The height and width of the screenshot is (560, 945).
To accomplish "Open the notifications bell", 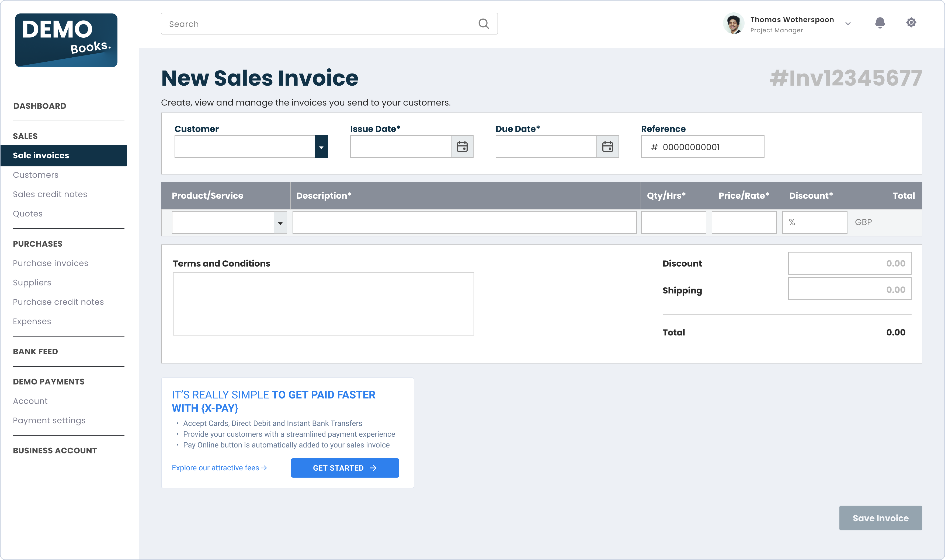I will (x=880, y=23).
